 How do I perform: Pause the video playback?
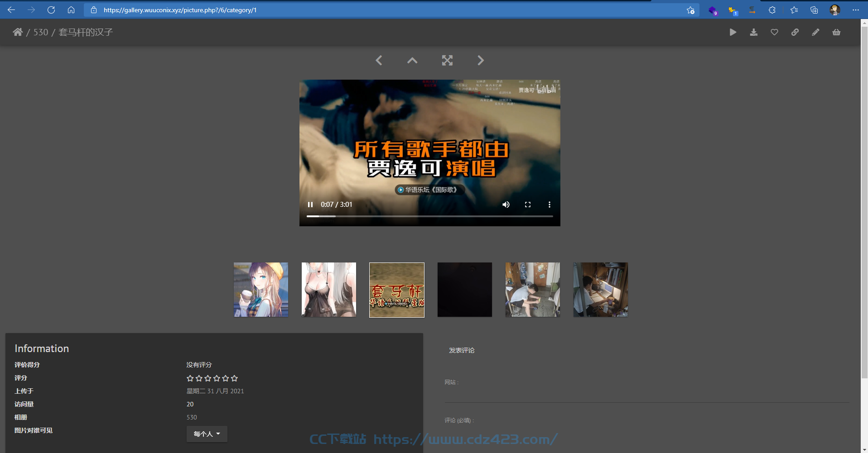coord(310,205)
